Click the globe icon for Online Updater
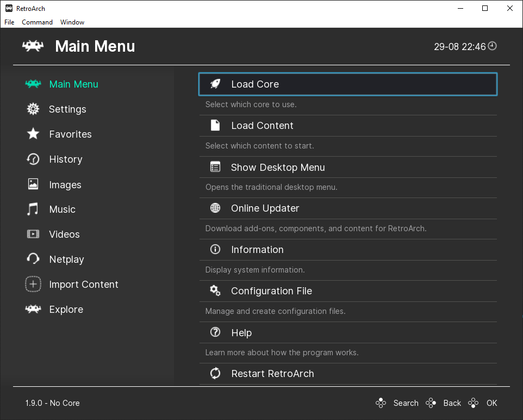 [x=215, y=208]
